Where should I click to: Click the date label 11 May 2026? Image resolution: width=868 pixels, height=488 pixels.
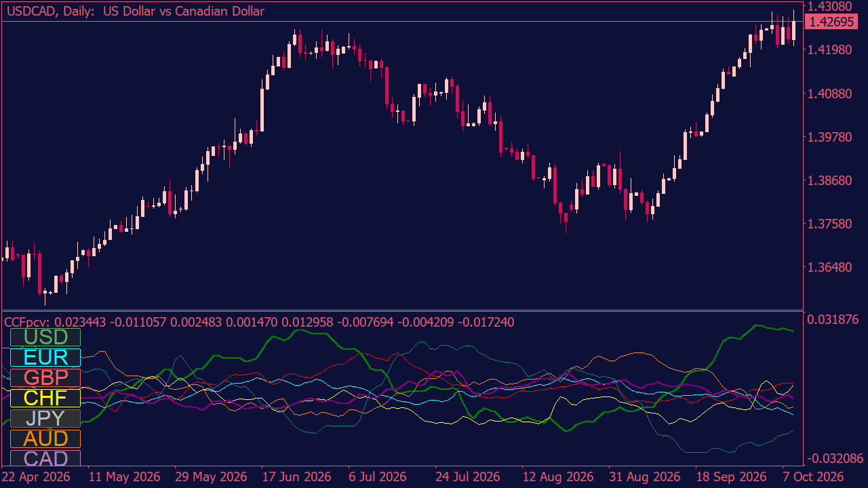tap(124, 477)
